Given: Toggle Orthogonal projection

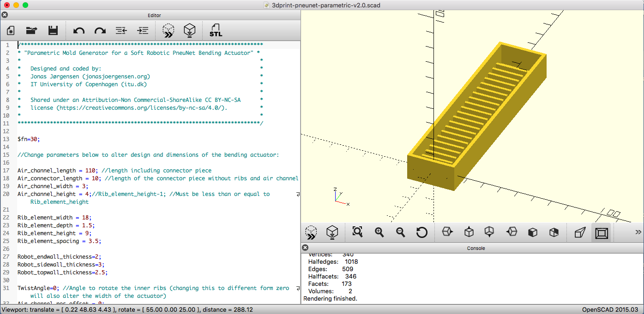Looking at the screenshot, I should point(601,232).
